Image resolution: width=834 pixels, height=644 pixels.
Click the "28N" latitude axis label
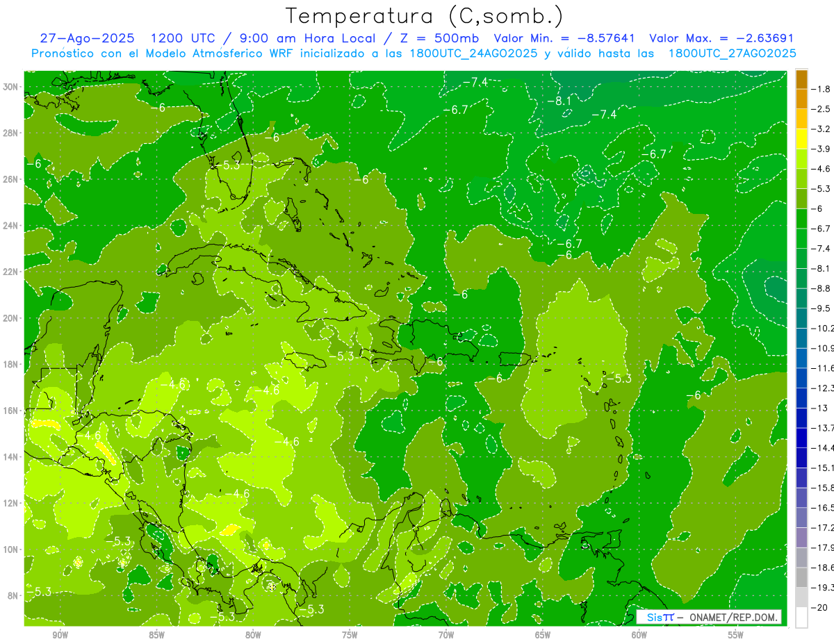(x=11, y=133)
